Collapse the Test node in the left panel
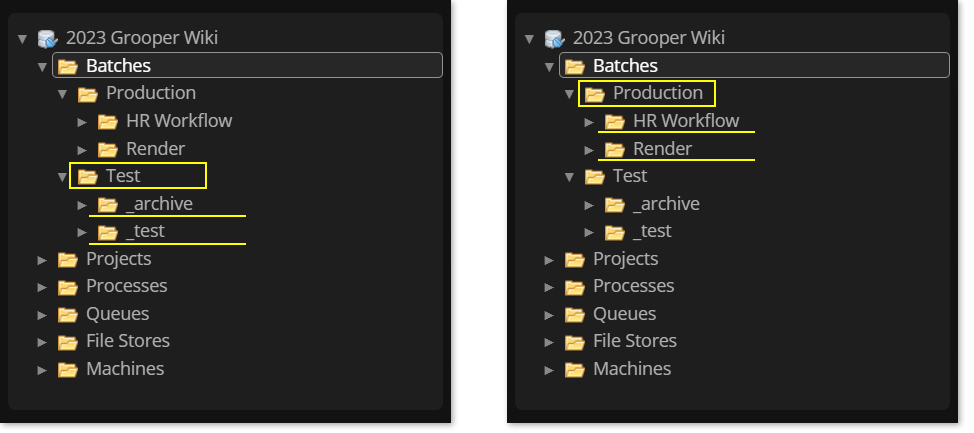The image size is (974, 433). pos(62,177)
